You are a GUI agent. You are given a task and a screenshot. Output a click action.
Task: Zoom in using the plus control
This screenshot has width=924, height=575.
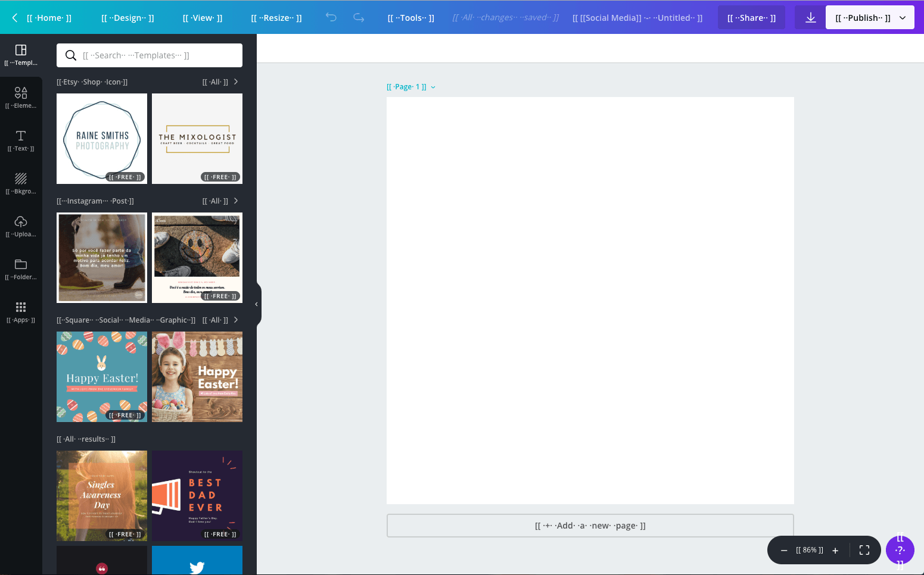[x=835, y=550]
